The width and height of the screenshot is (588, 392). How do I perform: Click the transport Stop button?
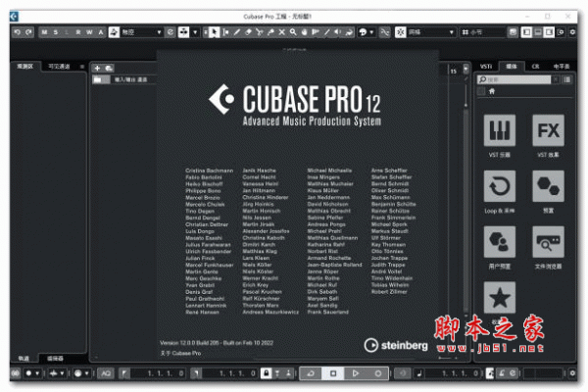click(333, 373)
